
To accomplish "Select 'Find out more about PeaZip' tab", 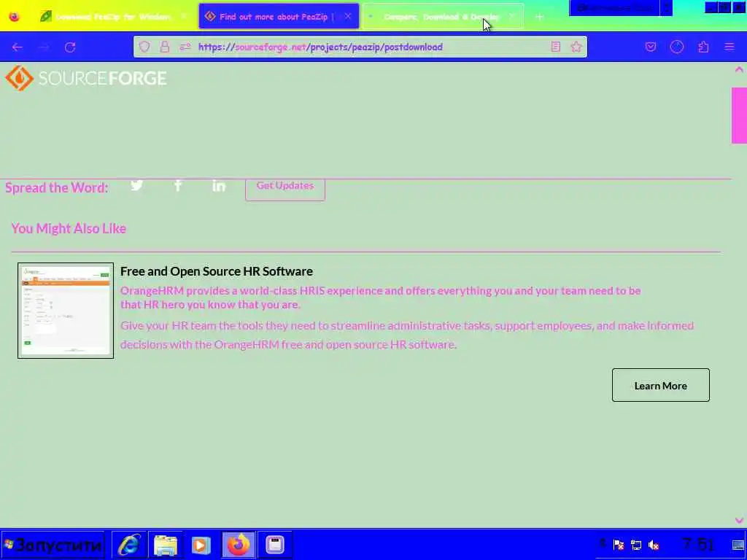I will 278,16.
